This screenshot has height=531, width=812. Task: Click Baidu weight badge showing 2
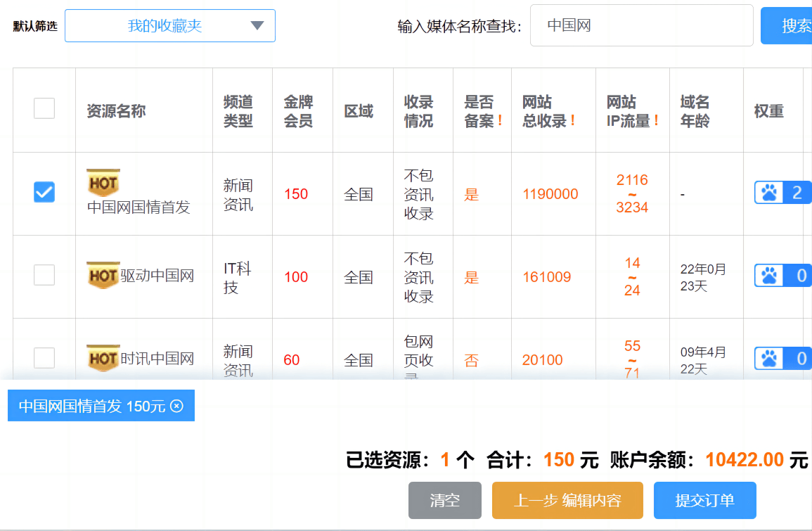(x=783, y=193)
